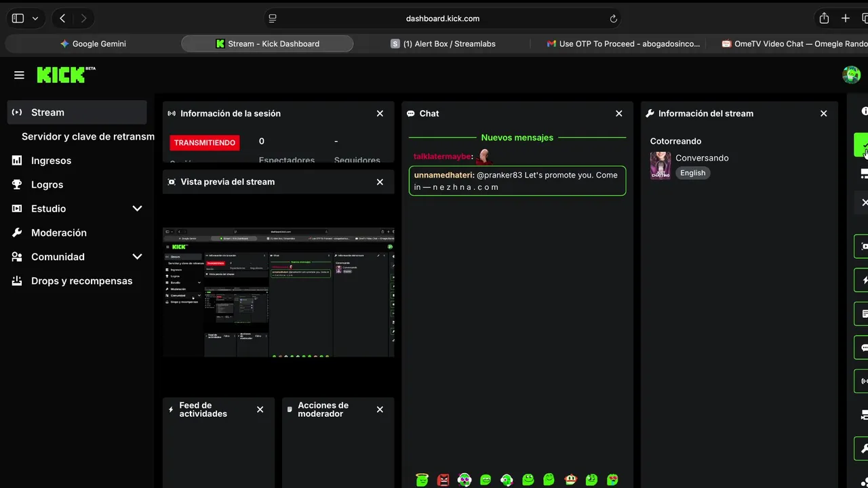Open a new browser tab with plus

point(846,18)
